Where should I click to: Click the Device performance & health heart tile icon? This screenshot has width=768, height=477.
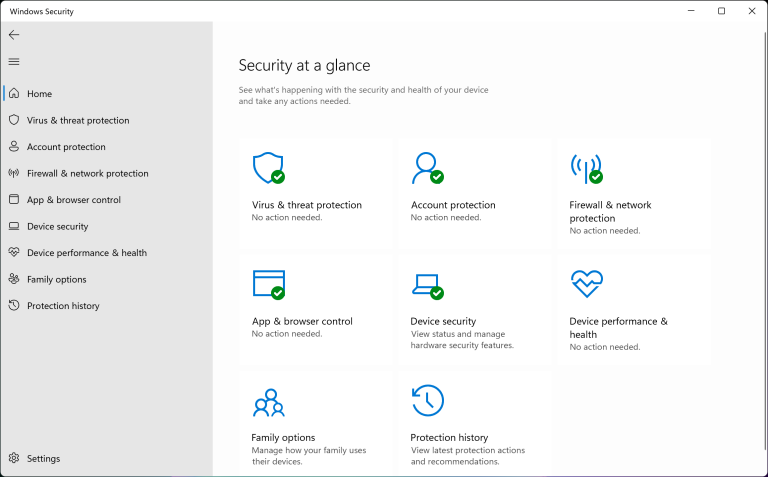tap(587, 284)
